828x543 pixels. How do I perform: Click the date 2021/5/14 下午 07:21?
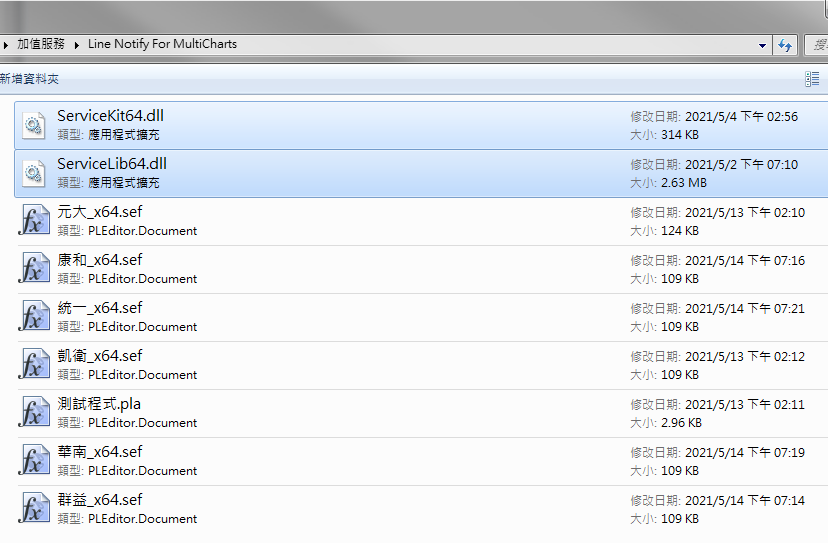(745, 309)
